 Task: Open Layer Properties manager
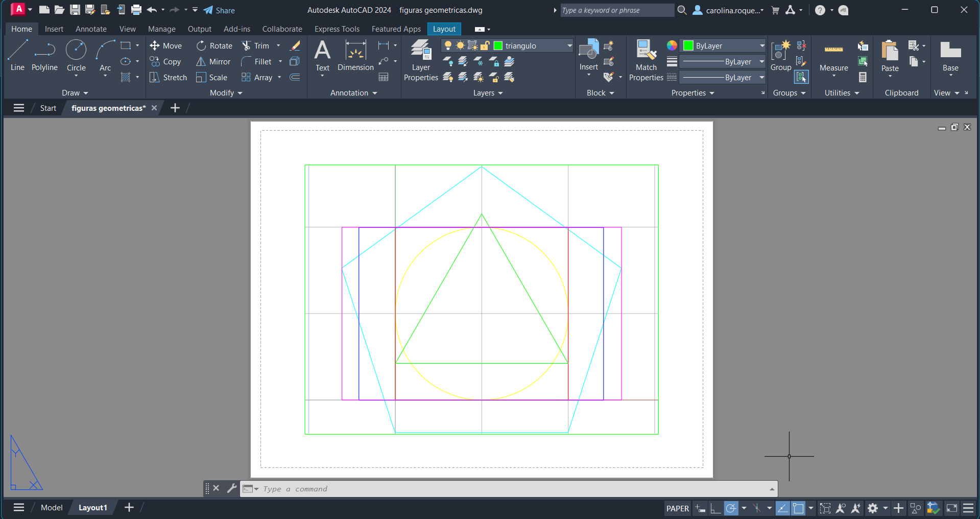pos(421,60)
